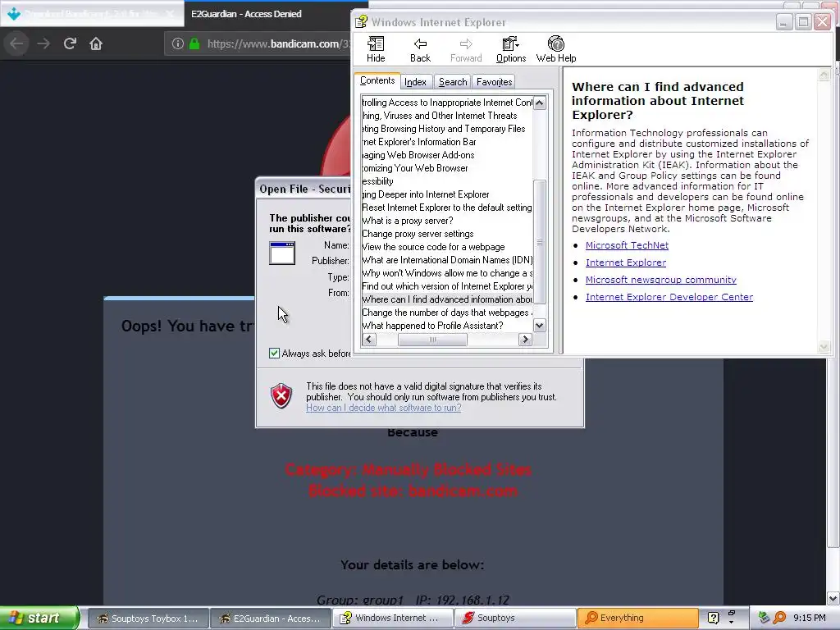The height and width of the screenshot is (630, 840).
Task: Click the Everything search tray icon
Action: [x=780, y=618]
